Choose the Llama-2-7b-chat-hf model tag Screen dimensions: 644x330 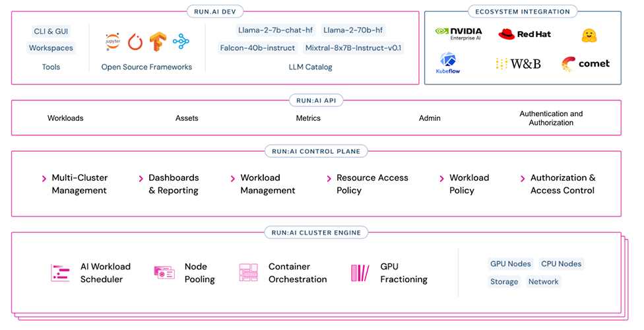pyautogui.click(x=275, y=30)
